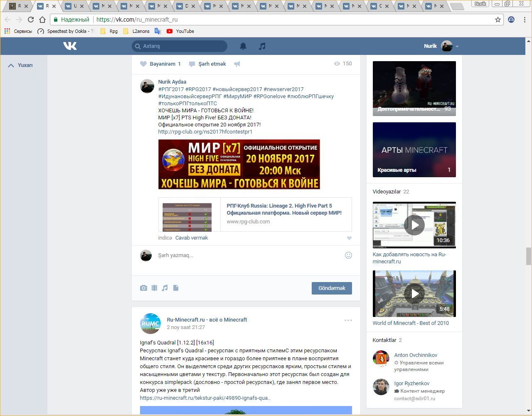
Task: Open the YouTube bookmark
Action: tap(180, 31)
